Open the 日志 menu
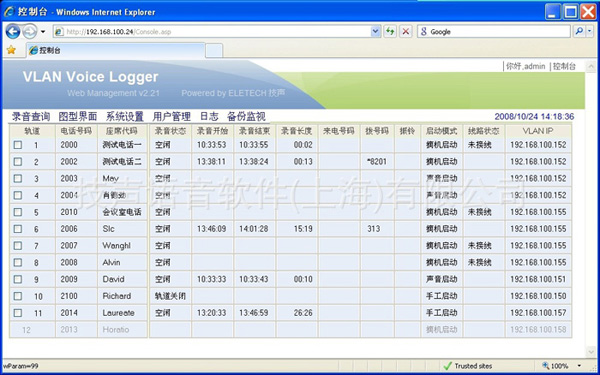Viewport: 600px width, 375px height. pyautogui.click(x=209, y=116)
